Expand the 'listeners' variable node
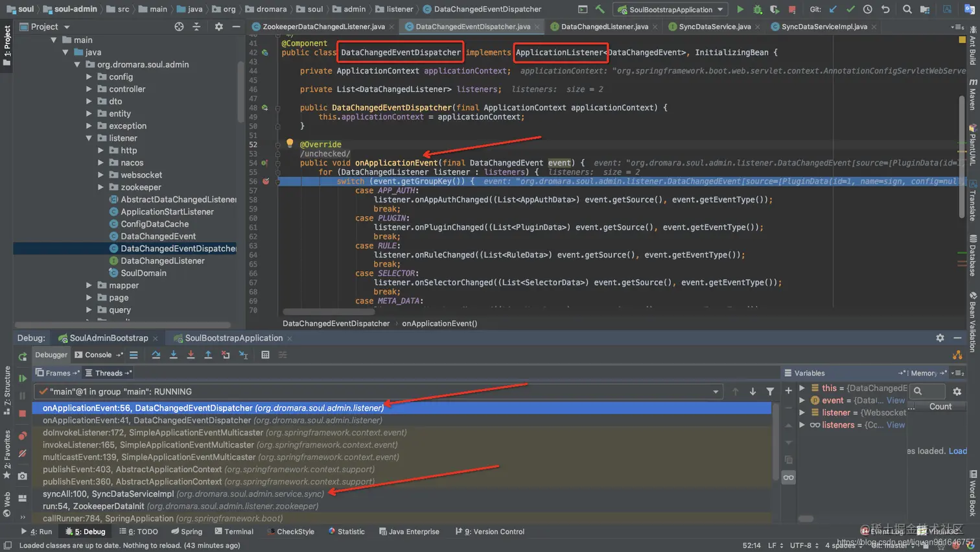Screen dimensions: 980x552 802,425
